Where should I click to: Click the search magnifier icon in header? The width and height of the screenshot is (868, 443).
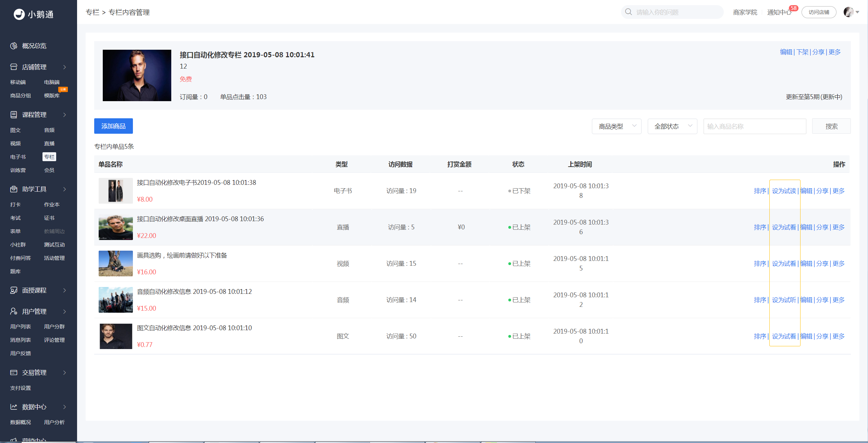(x=629, y=12)
